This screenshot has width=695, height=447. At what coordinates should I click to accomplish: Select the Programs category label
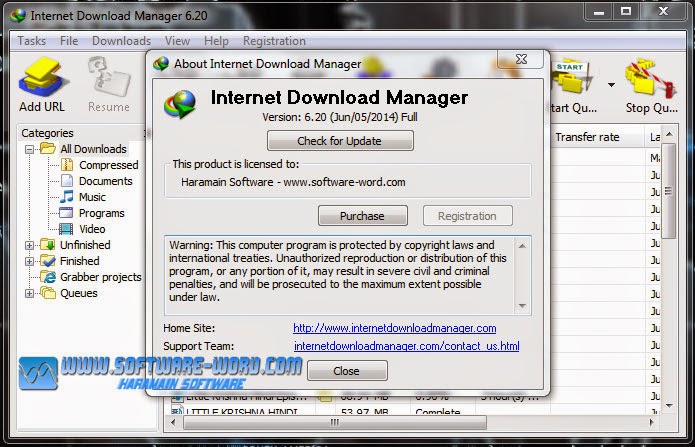click(x=102, y=213)
